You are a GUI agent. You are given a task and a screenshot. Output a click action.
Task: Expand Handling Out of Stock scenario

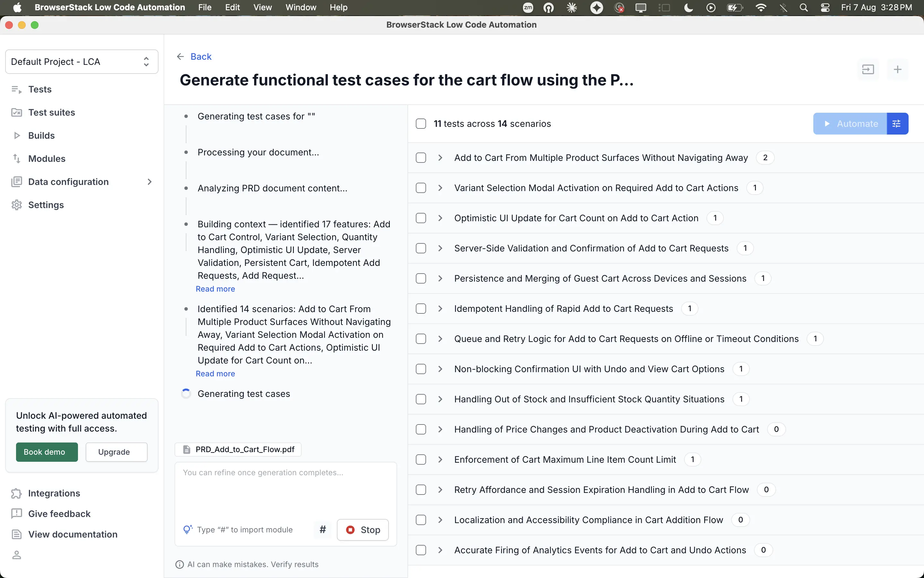(x=440, y=399)
